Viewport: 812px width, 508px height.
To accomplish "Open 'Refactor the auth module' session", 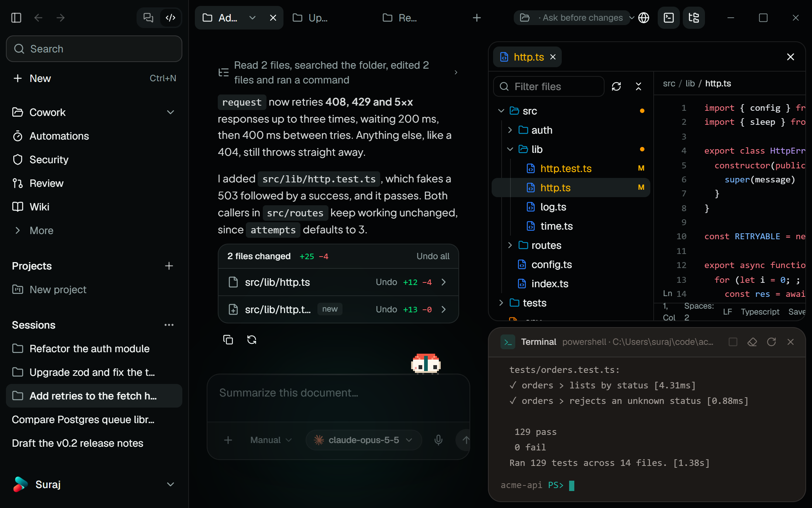I will [x=94, y=349].
